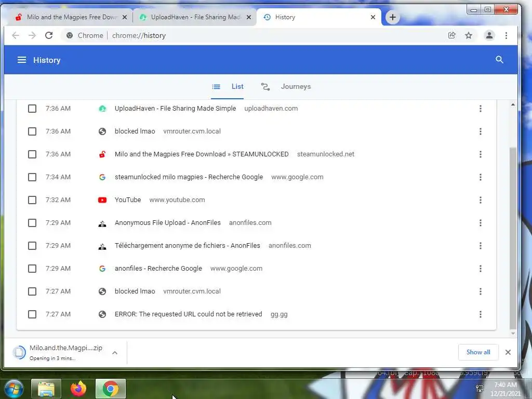Switch to UploadHaven browser tab
The image size is (532, 399).
pyautogui.click(x=195, y=17)
